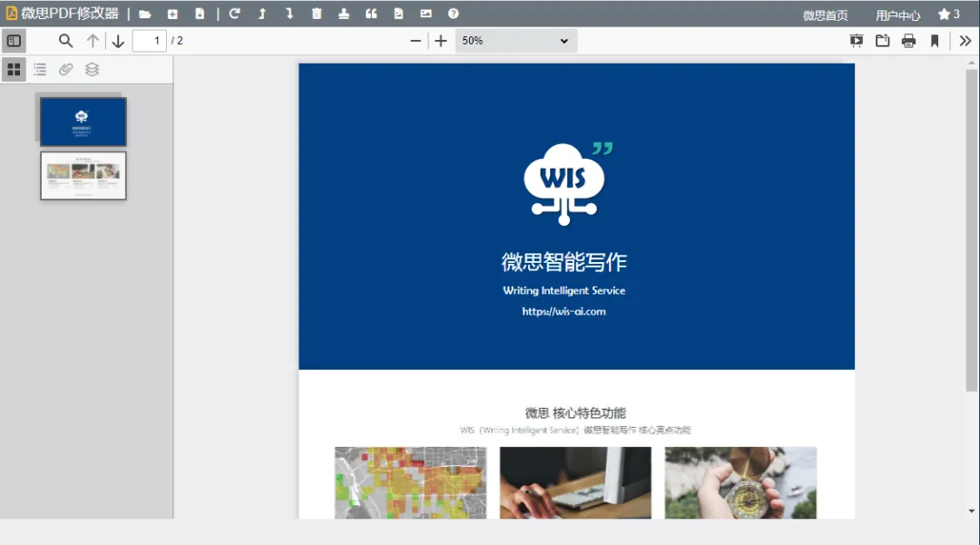Expand the secondary tools chevron menu

[x=965, y=41]
